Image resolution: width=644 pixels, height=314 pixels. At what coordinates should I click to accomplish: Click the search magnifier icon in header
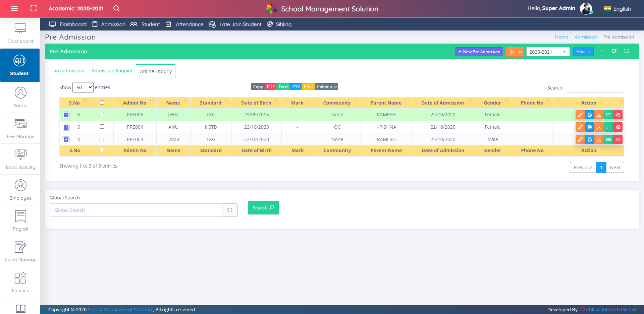pos(116,9)
